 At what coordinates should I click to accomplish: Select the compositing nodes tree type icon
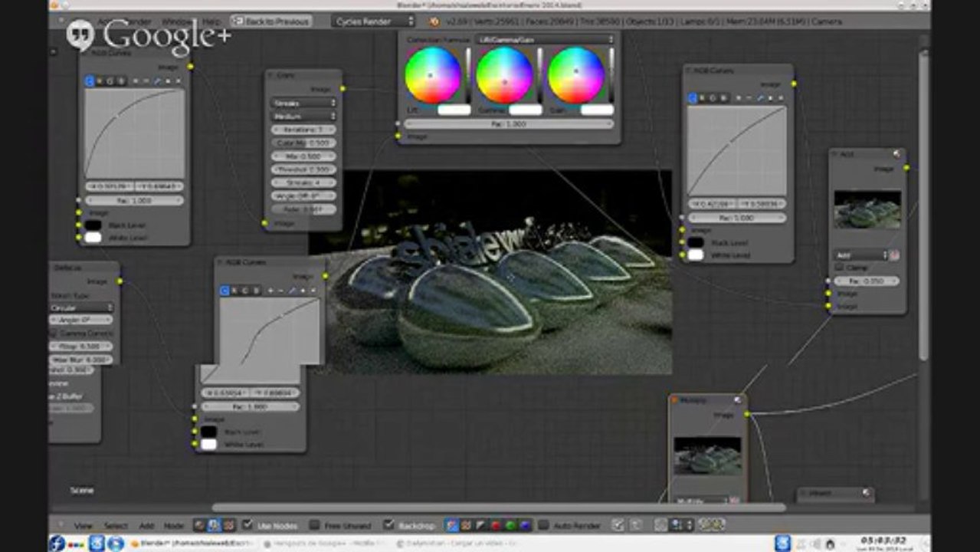tap(214, 525)
